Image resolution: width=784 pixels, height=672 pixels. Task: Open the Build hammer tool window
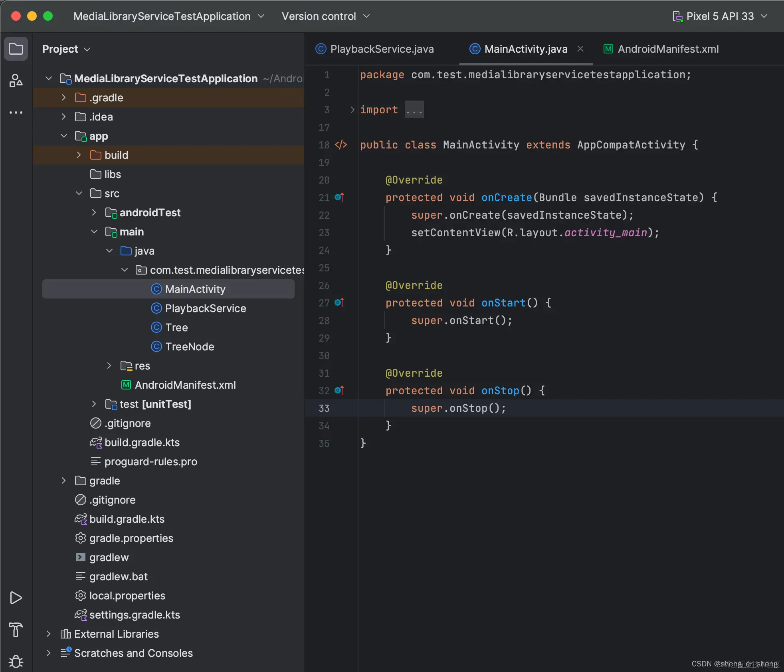pos(16,630)
